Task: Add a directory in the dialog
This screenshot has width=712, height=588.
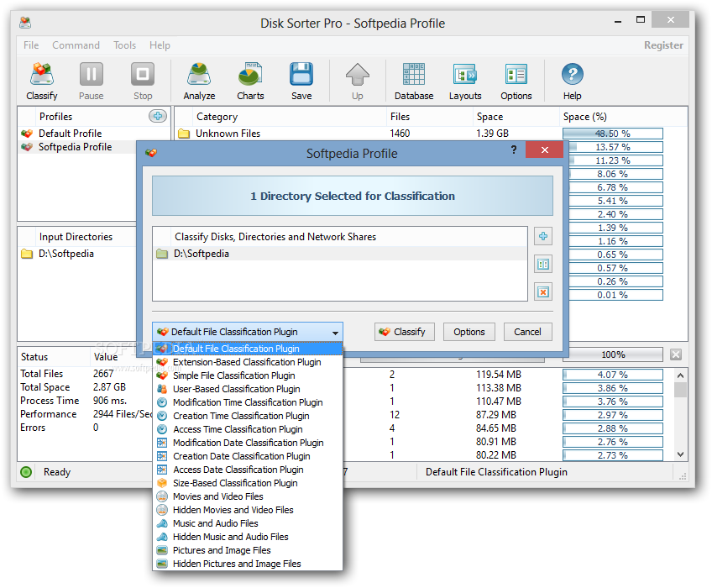Action: (x=543, y=236)
